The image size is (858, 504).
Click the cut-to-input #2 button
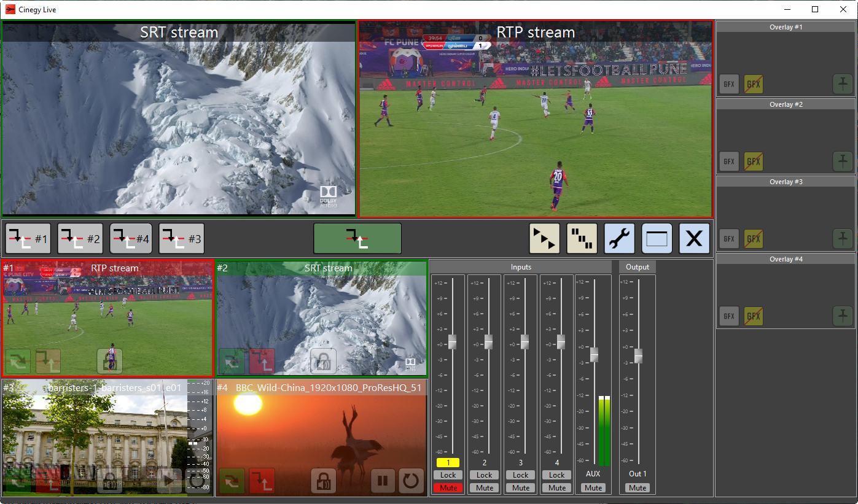(x=80, y=239)
